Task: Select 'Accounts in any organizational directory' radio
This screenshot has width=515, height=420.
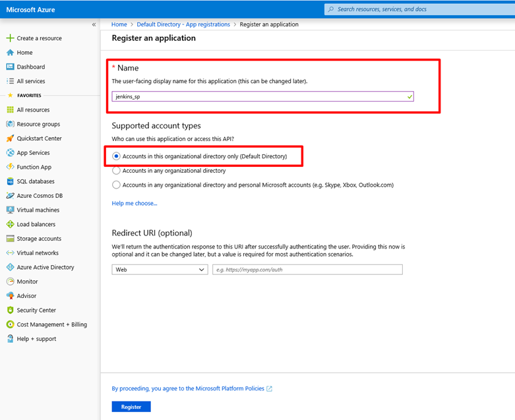Action: coord(116,171)
